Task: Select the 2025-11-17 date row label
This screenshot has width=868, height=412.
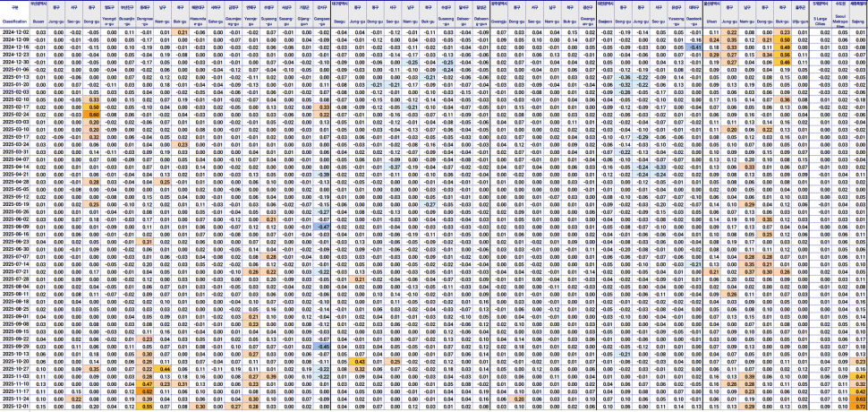Action: 15,391
